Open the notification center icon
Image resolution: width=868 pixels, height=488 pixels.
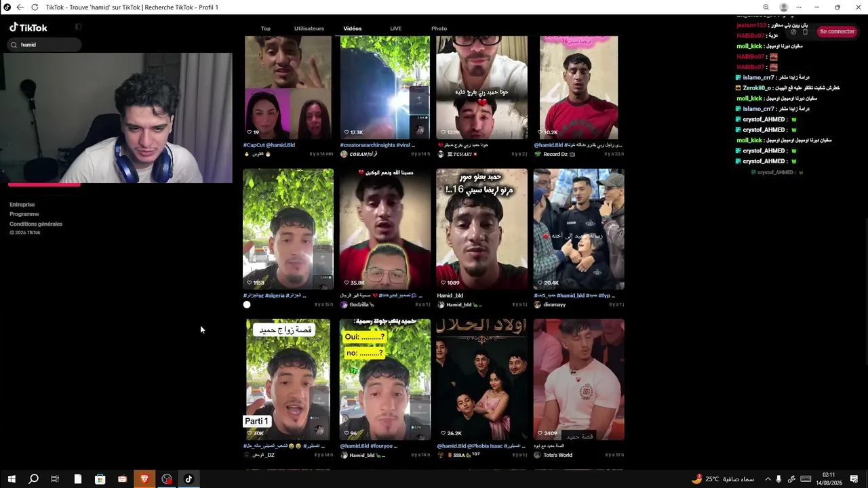coord(854,479)
